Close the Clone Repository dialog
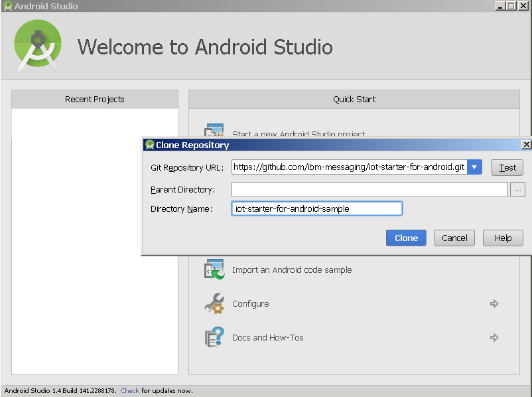 (x=526, y=145)
